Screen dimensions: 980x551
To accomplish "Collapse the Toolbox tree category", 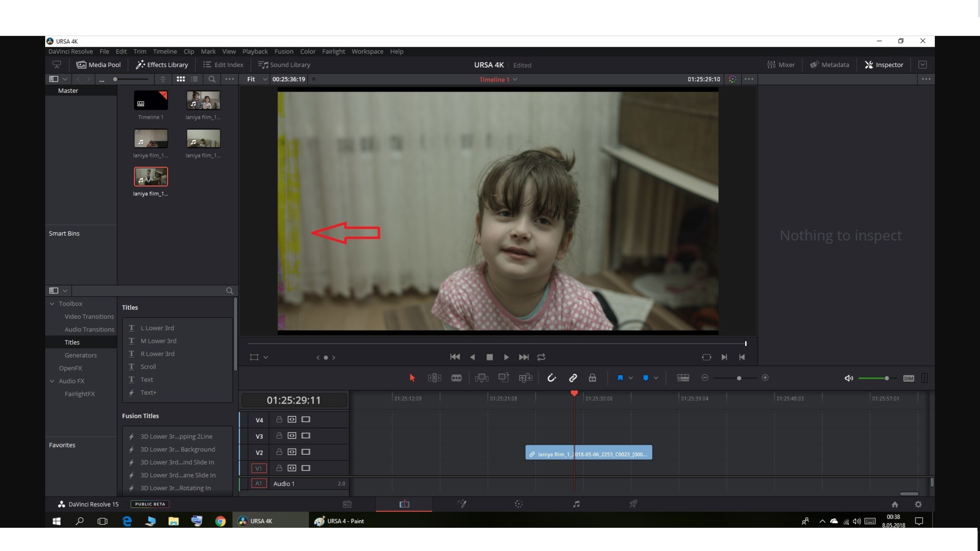I will click(x=52, y=304).
